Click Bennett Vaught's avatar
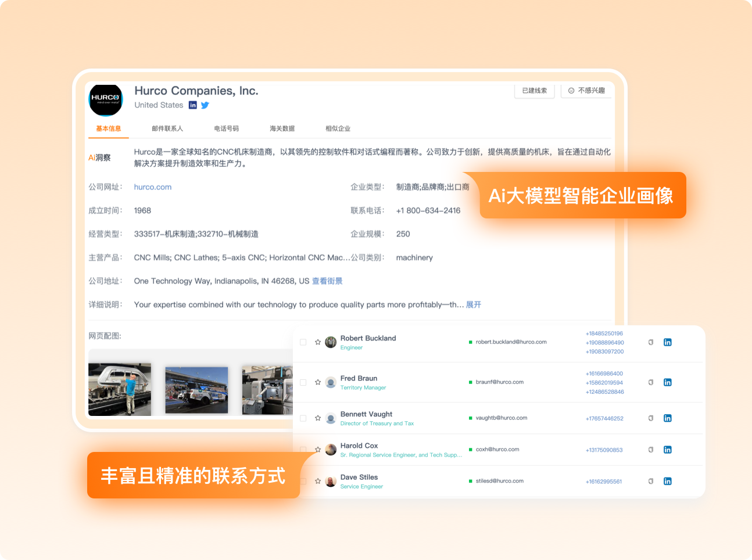 click(x=331, y=418)
